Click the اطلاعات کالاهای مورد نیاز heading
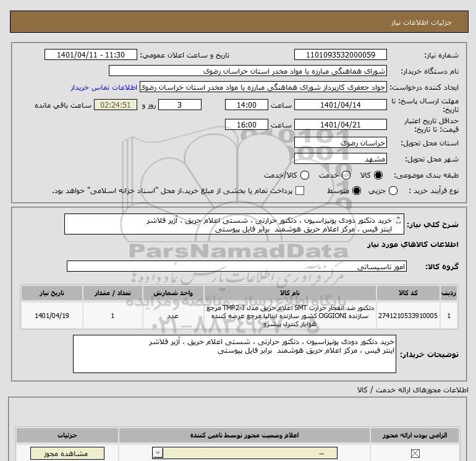The width and height of the screenshot is (476, 461). [x=413, y=244]
